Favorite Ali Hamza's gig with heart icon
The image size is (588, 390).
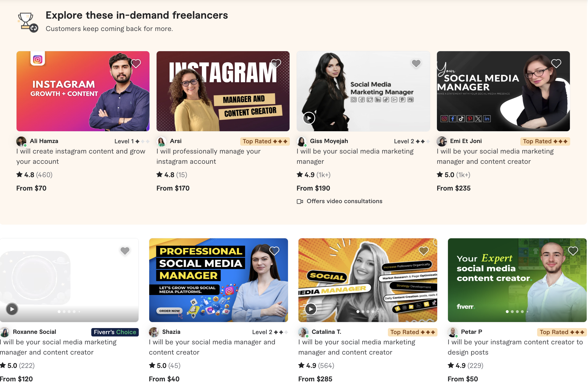point(136,64)
